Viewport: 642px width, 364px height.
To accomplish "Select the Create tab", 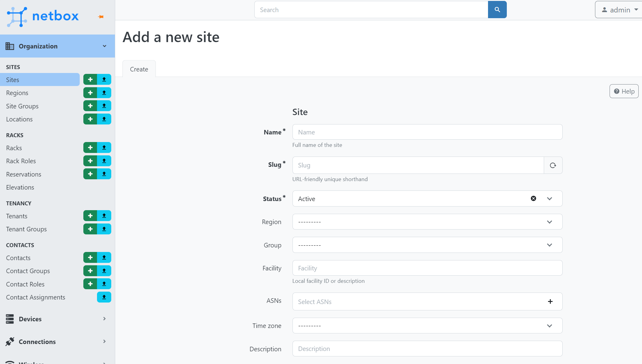I will pyautogui.click(x=139, y=69).
